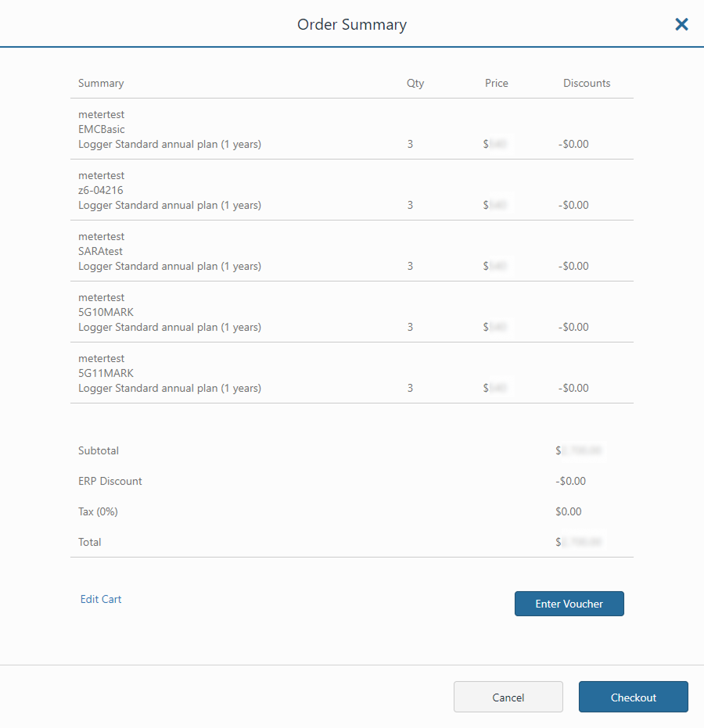704x728 pixels.
Task: Click the Edit Cart link
Action: [101, 599]
